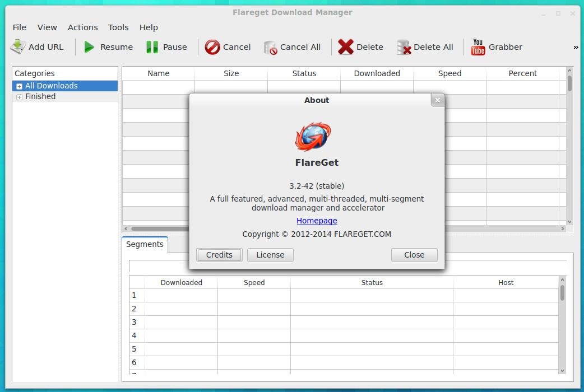584x392 pixels.
Task: Click the red X Delete icon
Action: coord(346,47)
